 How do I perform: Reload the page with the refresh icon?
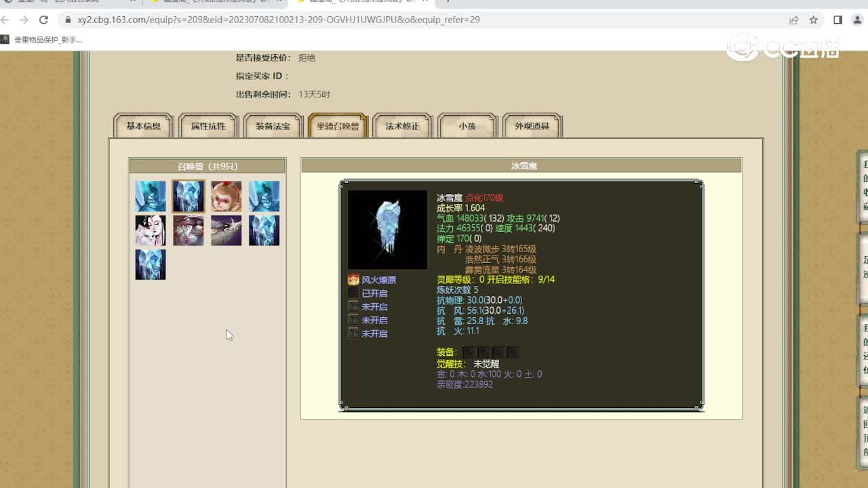pyautogui.click(x=43, y=20)
